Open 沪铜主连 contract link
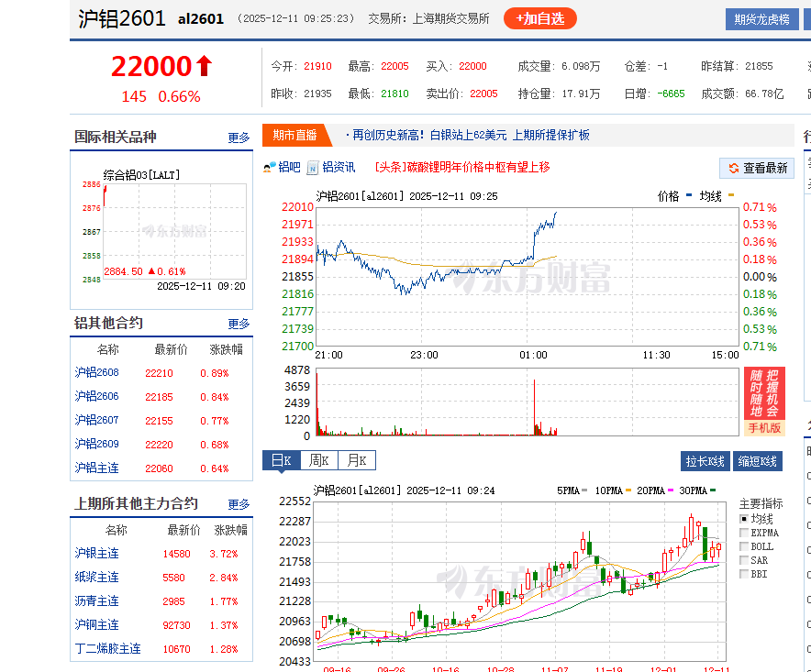This screenshot has width=811, height=672. 96,624
